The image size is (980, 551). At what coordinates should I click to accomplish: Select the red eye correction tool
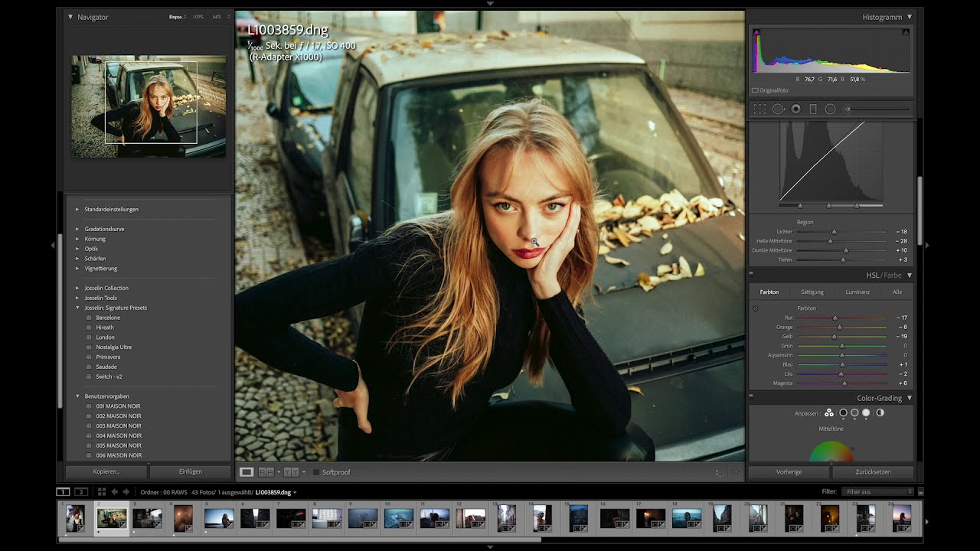pos(795,109)
